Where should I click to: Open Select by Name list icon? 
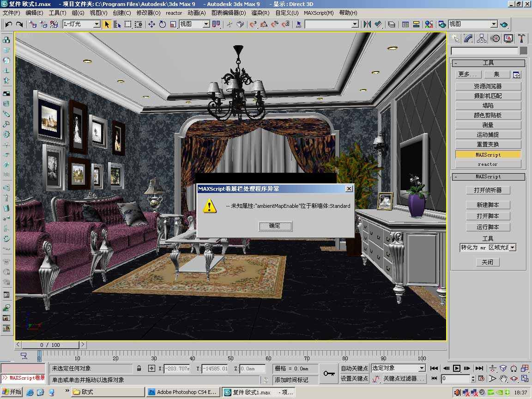pos(117,24)
